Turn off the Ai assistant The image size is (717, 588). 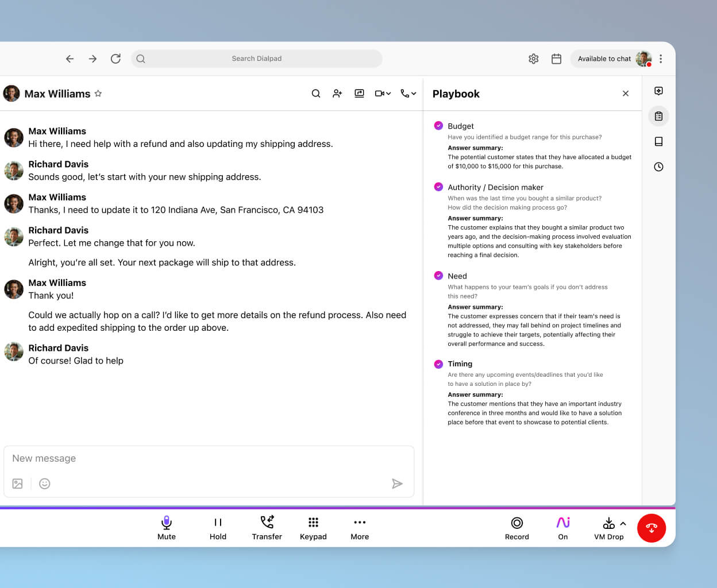[x=562, y=527]
